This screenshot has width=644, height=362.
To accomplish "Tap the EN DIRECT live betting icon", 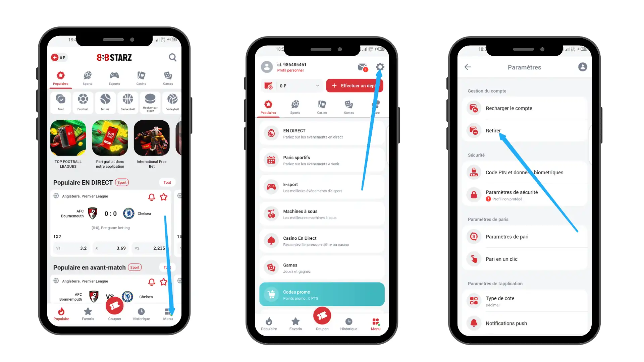I will pos(271,133).
